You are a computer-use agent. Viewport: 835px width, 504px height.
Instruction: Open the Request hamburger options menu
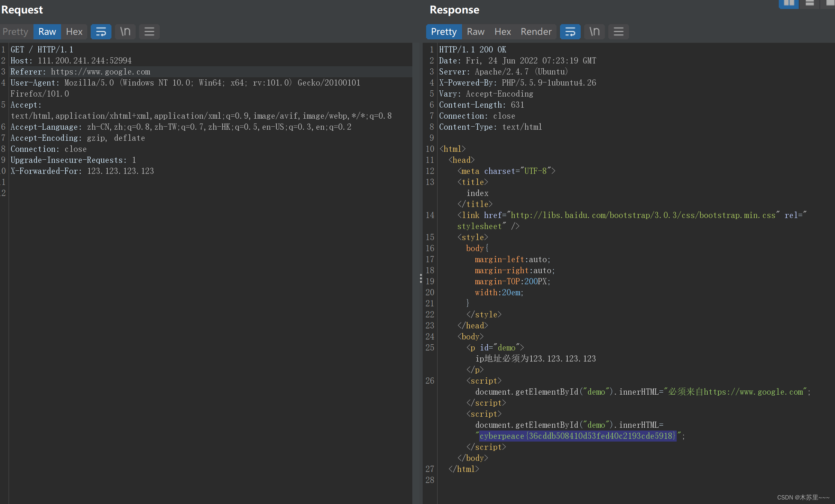coord(149,32)
